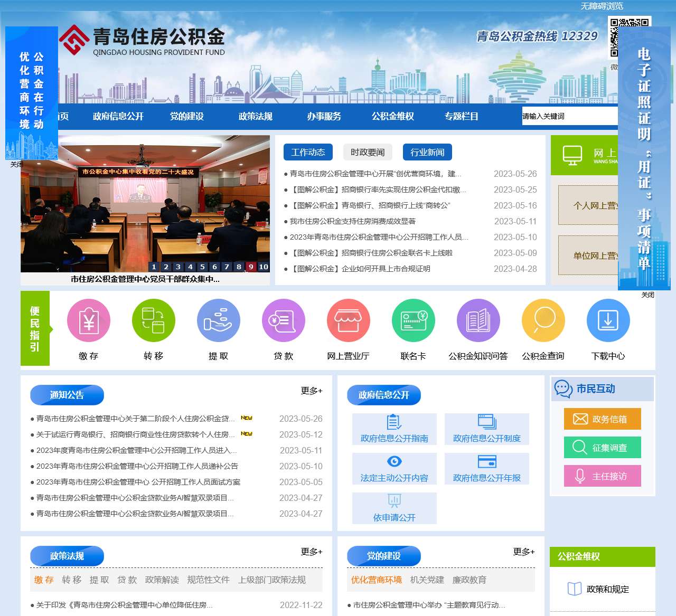Image resolution: width=676 pixels, height=616 pixels.
Task: Select the 公积金知识问答 book icon
Action: click(478, 320)
